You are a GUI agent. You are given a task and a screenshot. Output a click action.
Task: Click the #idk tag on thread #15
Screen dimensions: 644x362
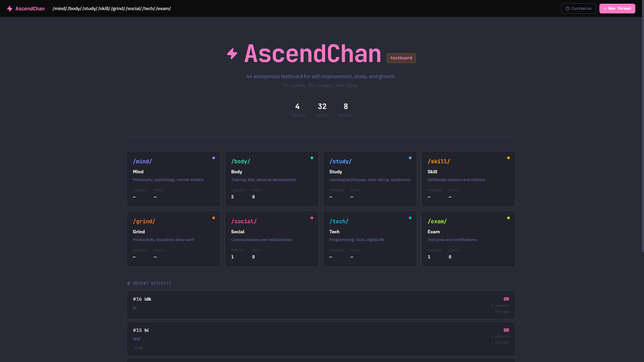139,348
